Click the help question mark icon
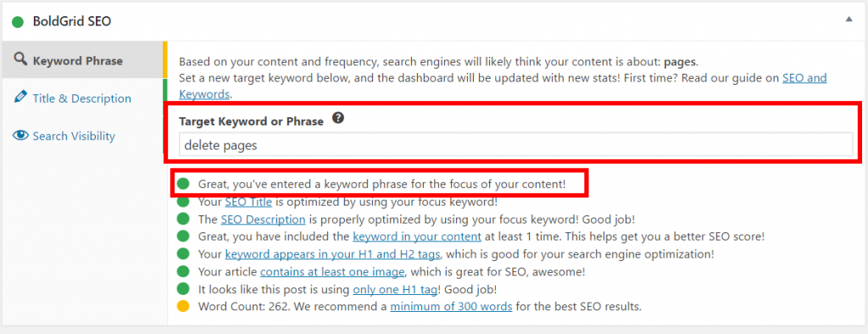Viewport: 868px width, 334px height. point(337,119)
